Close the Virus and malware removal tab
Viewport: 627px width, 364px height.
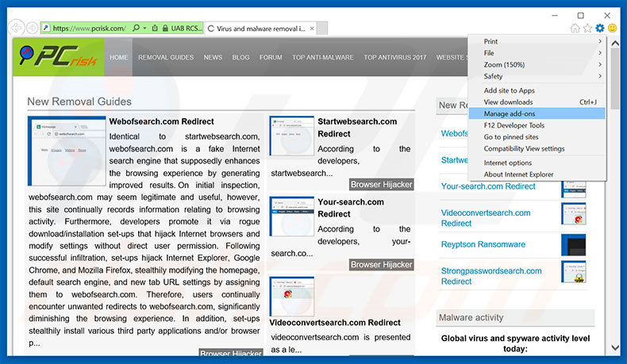point(312,29)
